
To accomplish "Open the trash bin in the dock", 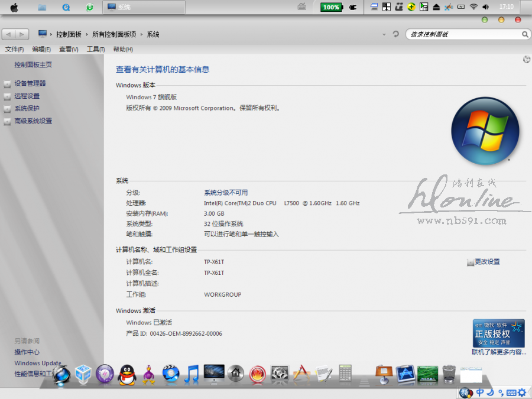I will [449, 374].
